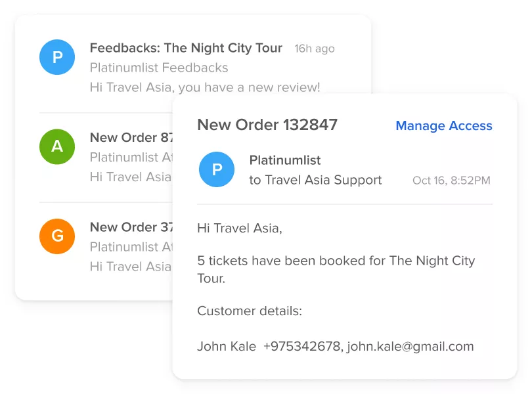Click the Platinumlist avatar in the open order
The width and height of the screenshot is (532, 394).
217,169
